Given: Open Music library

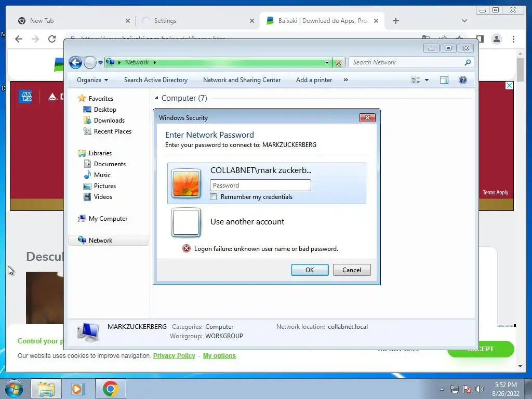Looking at the screenshot, I should click(x=102, y=175).
